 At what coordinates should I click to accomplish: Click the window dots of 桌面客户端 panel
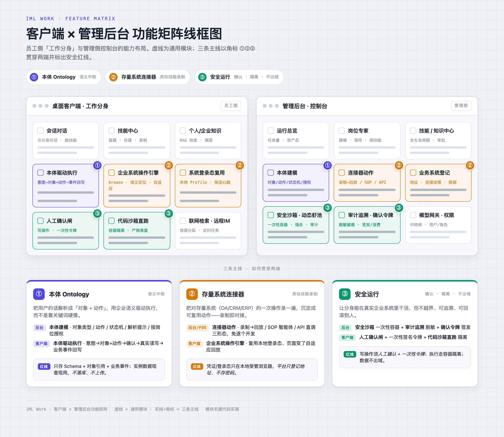tap(40, 106)
